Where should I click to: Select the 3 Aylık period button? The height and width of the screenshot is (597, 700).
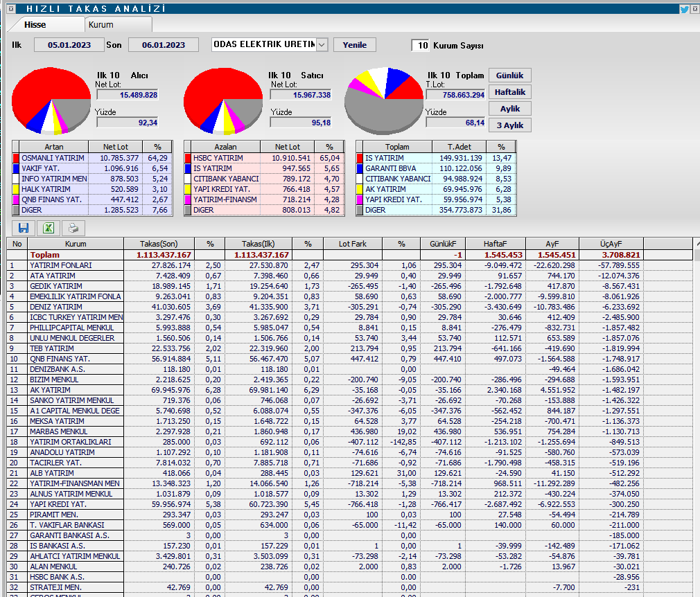[510, 125]
